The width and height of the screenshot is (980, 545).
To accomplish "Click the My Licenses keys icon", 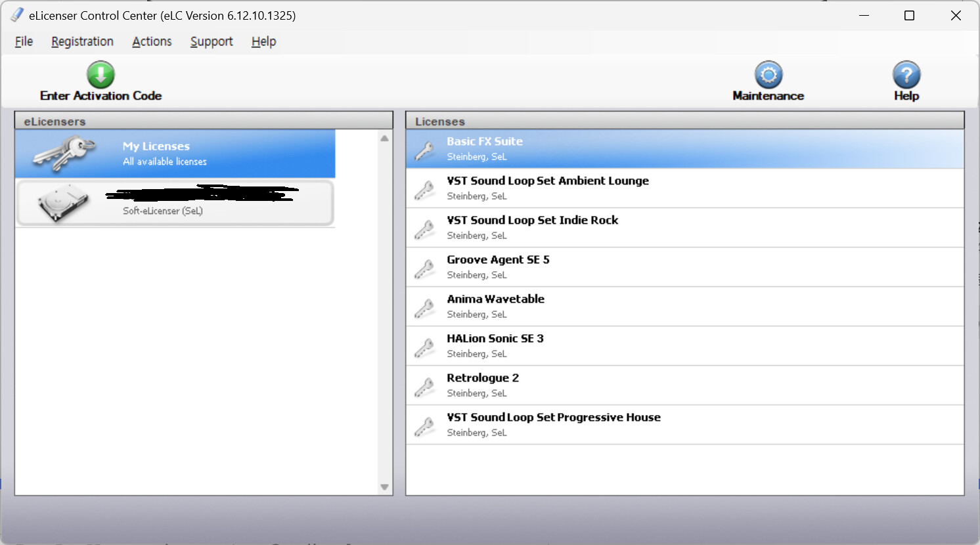I will (x=64, y=154).
